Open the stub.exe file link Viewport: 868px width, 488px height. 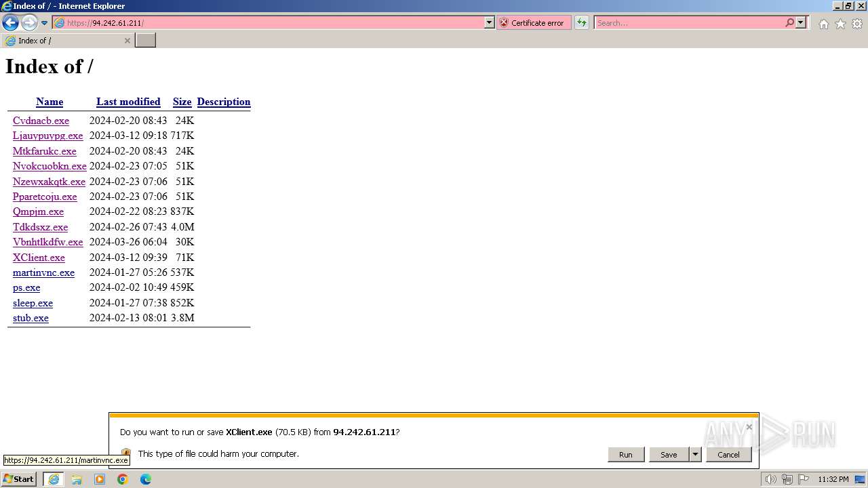(x=31, y=318)
